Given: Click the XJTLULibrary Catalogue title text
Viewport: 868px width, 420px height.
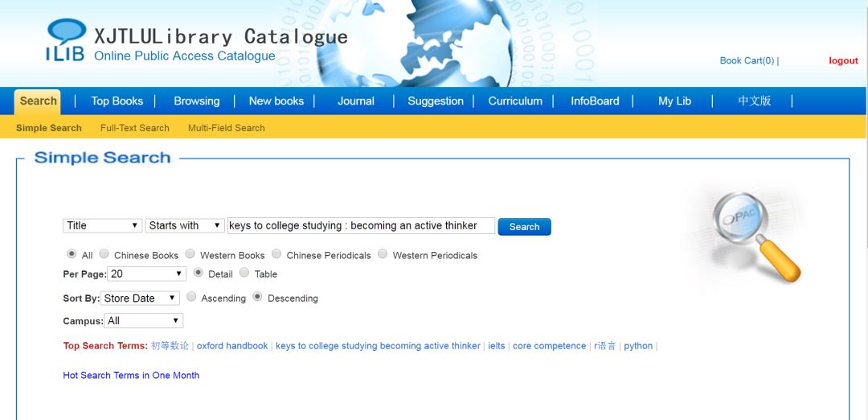Looking at the screenshot, I should tap(221, 36).
